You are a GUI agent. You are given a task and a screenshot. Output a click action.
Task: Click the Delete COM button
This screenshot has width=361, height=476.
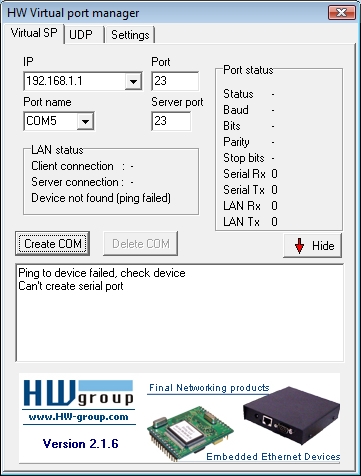[140, 244]
